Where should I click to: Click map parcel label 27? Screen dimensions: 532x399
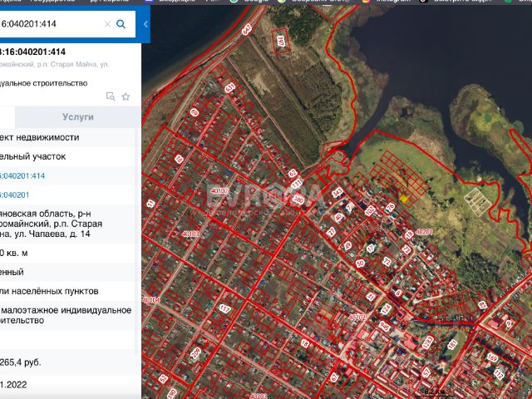331,232
